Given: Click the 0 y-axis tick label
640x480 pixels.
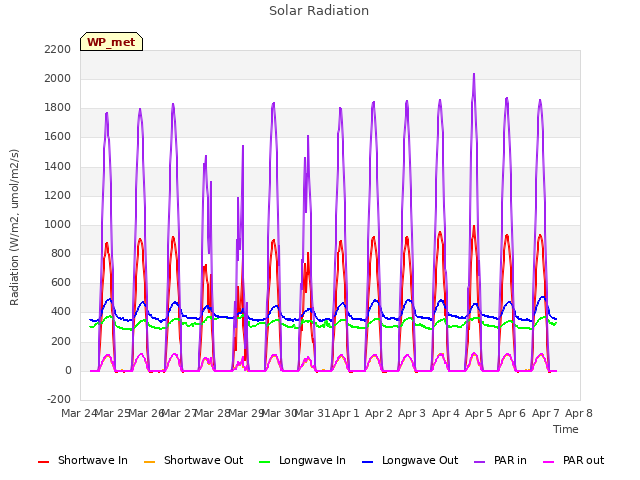Looking at the screenshot, I should click(68, 371).
